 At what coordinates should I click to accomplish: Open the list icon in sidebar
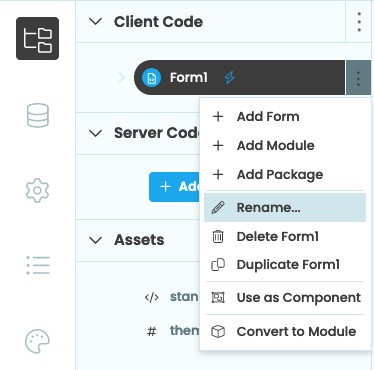[x=38, y=265]
